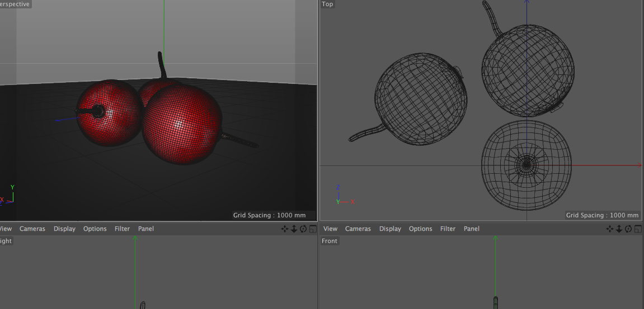
Task: Select the front red cherry in Perspective view
Action: (181, 124)
